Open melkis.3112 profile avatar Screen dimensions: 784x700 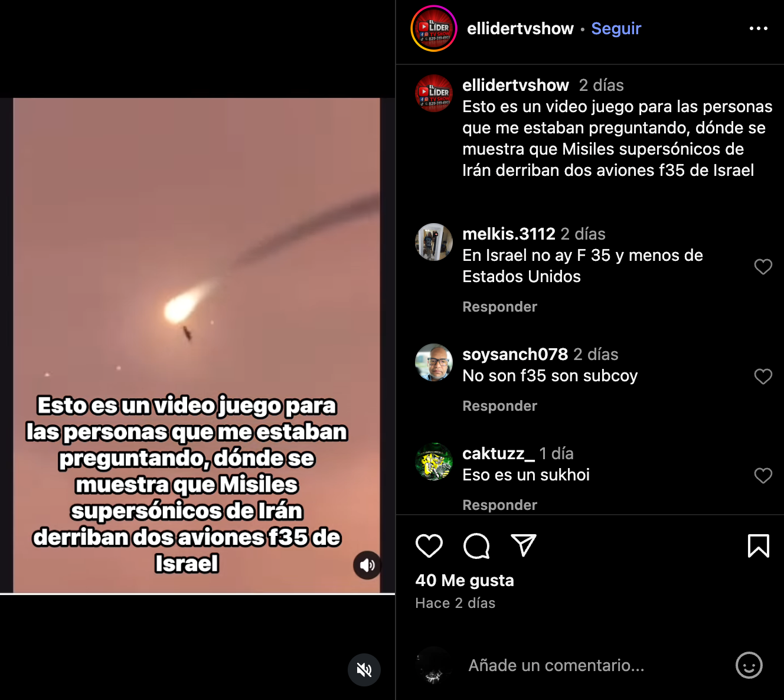pyautogui.click(x=434, y=242)
